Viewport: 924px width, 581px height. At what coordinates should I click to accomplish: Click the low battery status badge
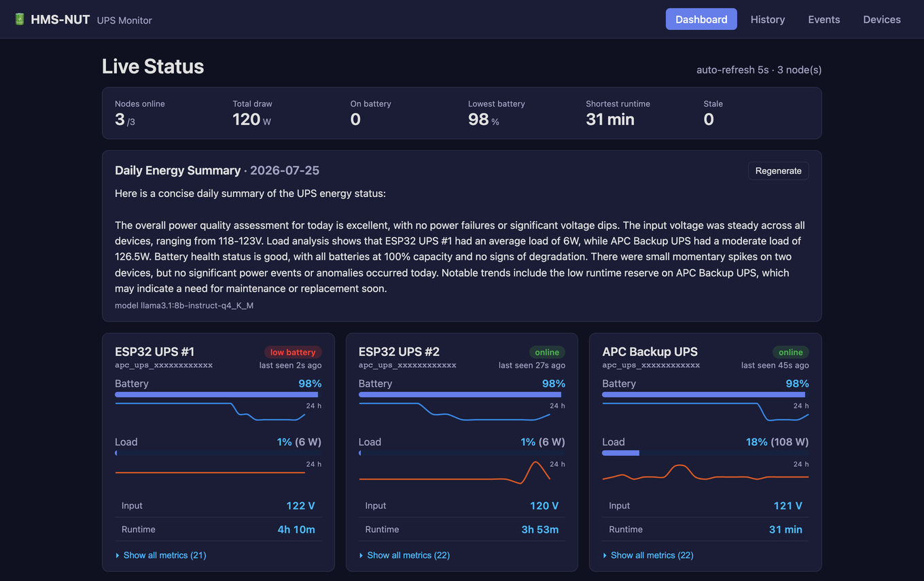pyautogui.click(x=293, y=352)
